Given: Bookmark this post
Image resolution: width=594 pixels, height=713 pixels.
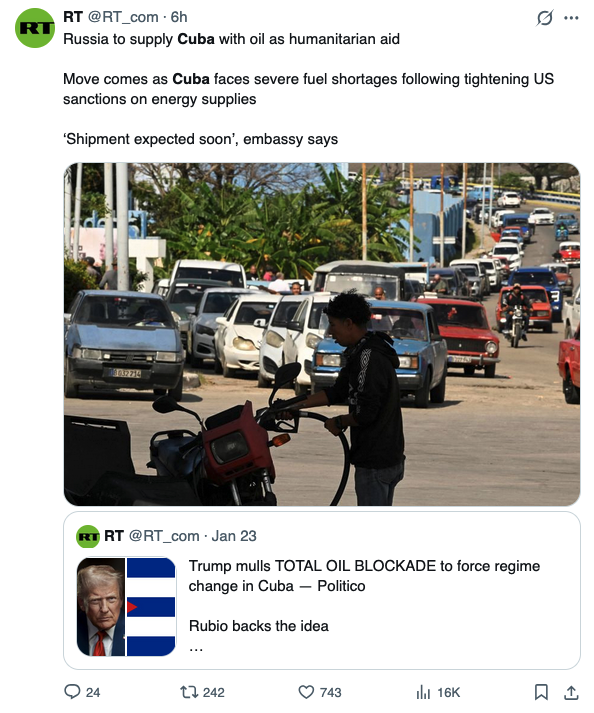Looking at the screenshot, I should pyautogui.click(x=541, y=692).
